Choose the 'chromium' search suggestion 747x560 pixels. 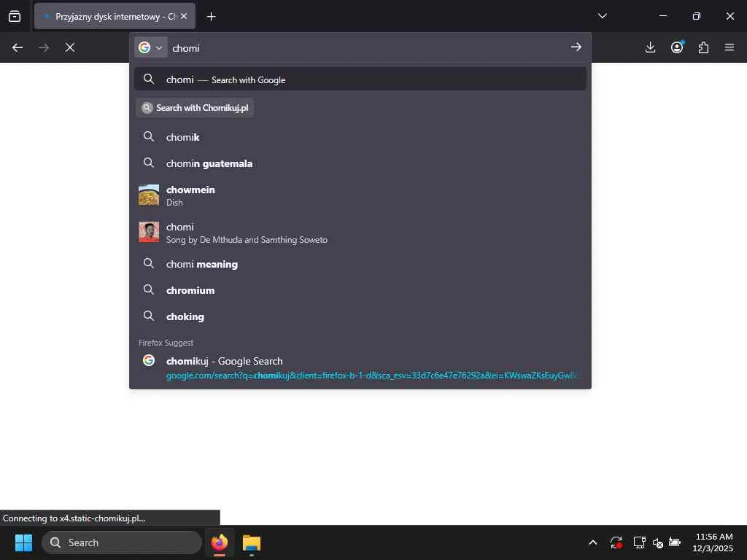click(x=360, y=290)
